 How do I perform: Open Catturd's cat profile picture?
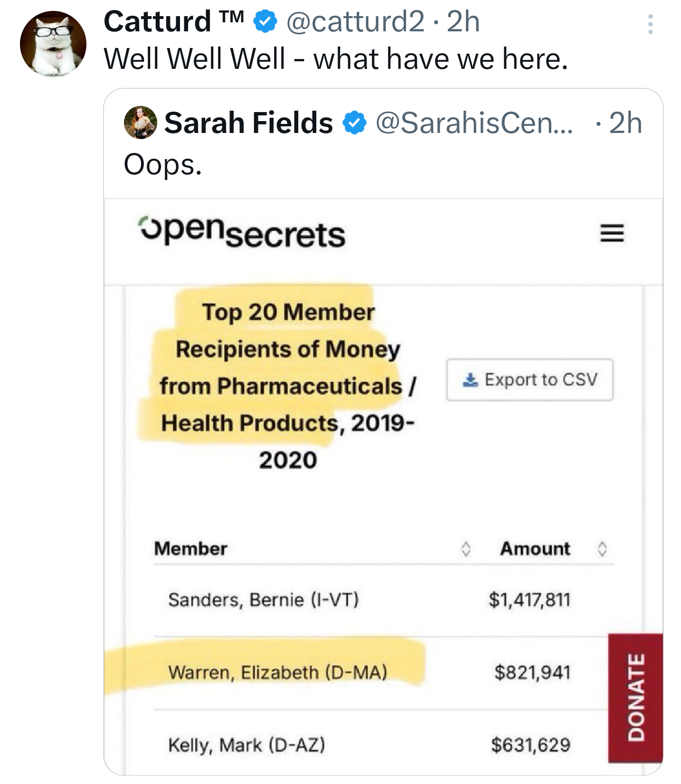(53, 44)
